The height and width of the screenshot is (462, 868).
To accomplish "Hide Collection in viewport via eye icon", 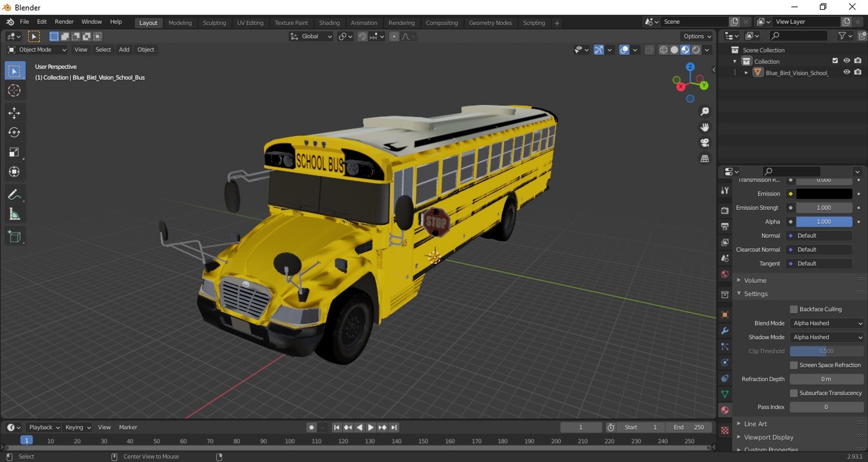I will tap(847, 61).
